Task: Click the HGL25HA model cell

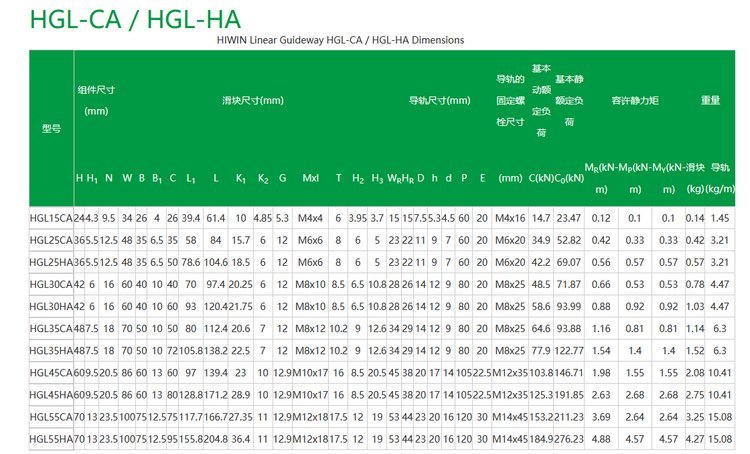Action: (x=51, y=262)
